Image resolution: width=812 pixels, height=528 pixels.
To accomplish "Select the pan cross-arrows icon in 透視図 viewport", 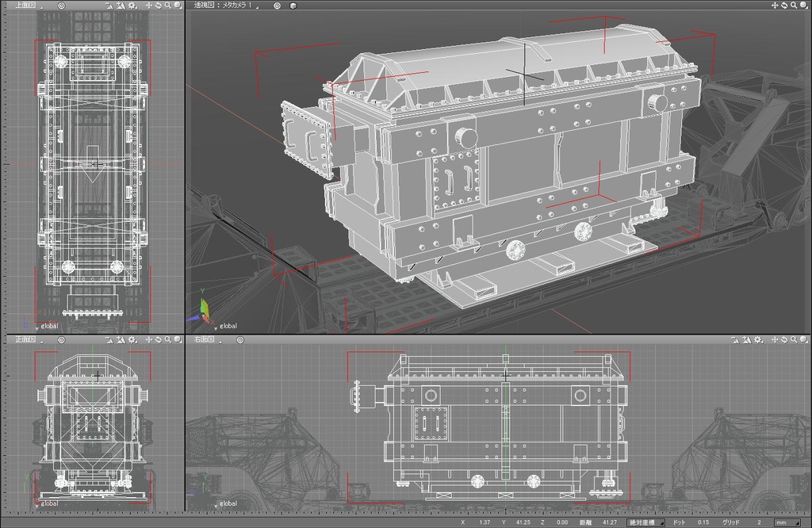I will pyautogui.click(x=775, y=6).
